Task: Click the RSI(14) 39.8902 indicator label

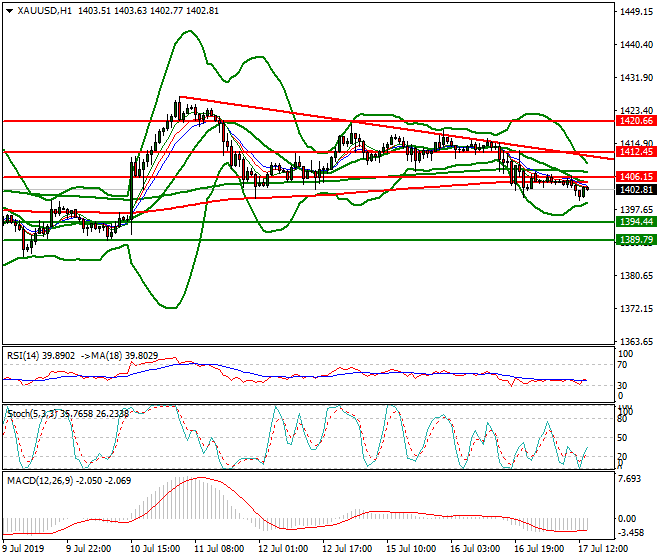Action: (x=41, y=356)
